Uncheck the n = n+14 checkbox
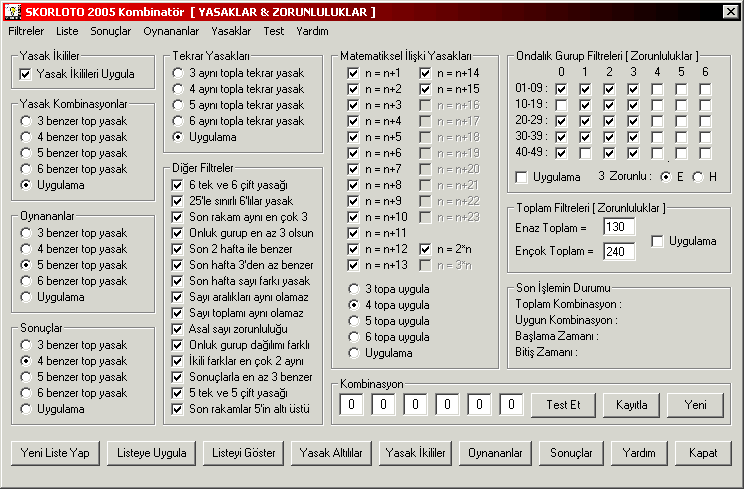 pos(425,73)
